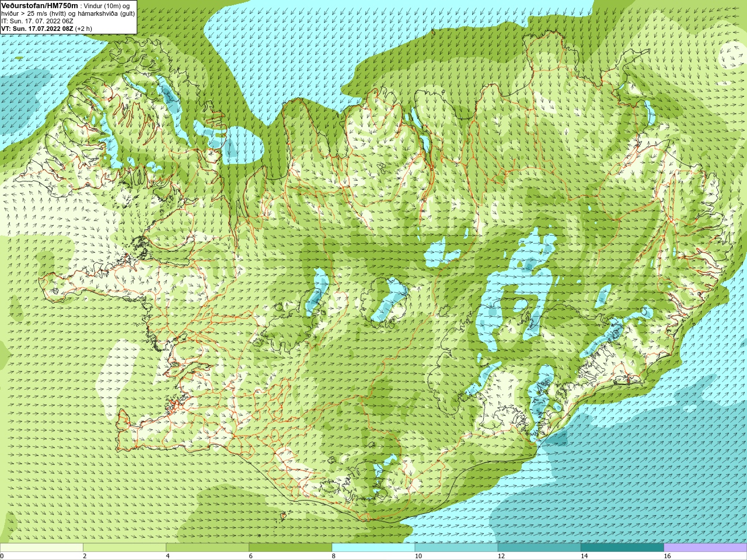Screen dimensions: 747x560
Task: Click the legend scale label '10'
Action: (x=418, y=556)
